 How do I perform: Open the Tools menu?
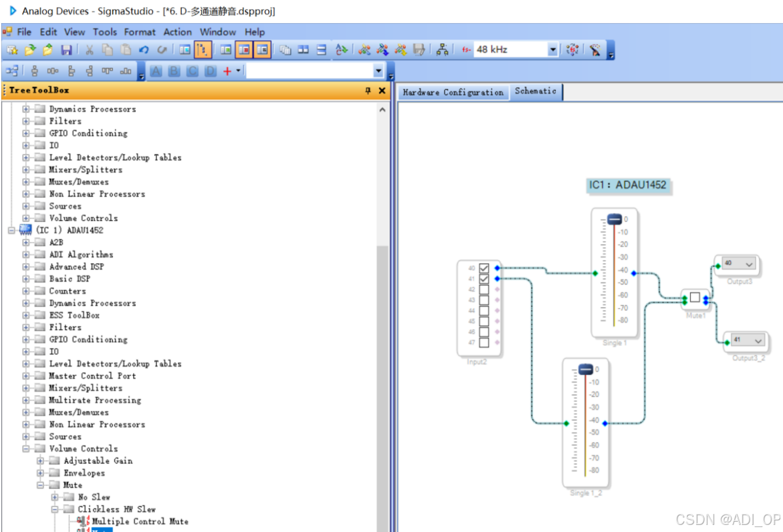point(105,32)
